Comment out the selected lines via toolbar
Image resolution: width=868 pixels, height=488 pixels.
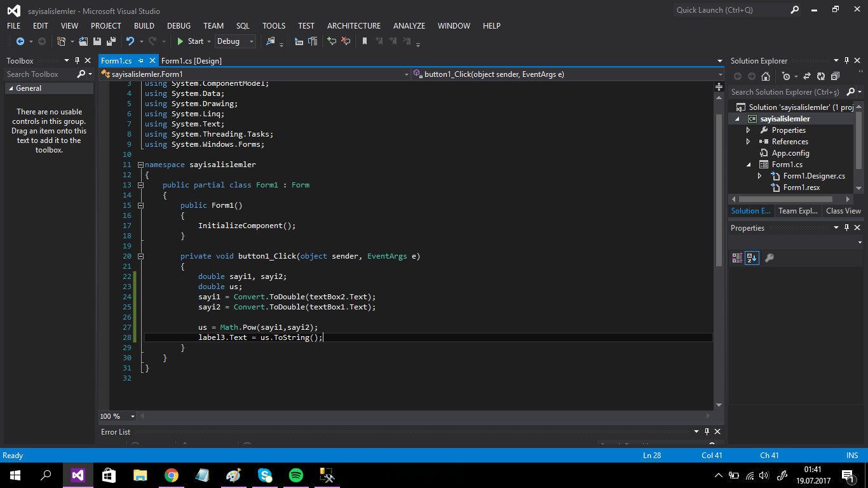[x=332, y=41]
